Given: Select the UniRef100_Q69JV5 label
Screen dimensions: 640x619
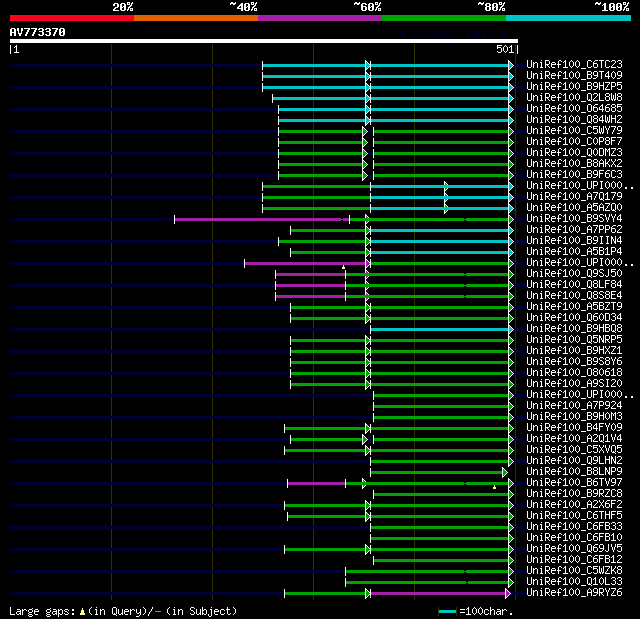Looking at the screenshot, I should tap(574, 549).
